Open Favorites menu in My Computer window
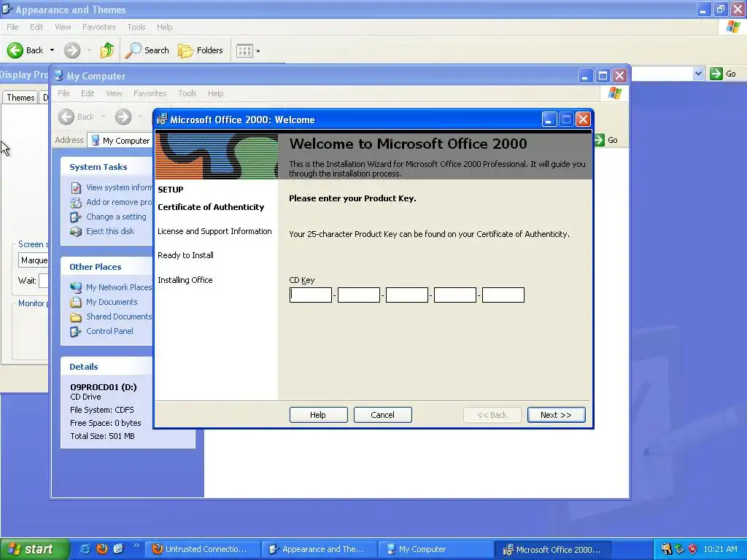This screenshot has width=747, height=560. coord(150,93)
